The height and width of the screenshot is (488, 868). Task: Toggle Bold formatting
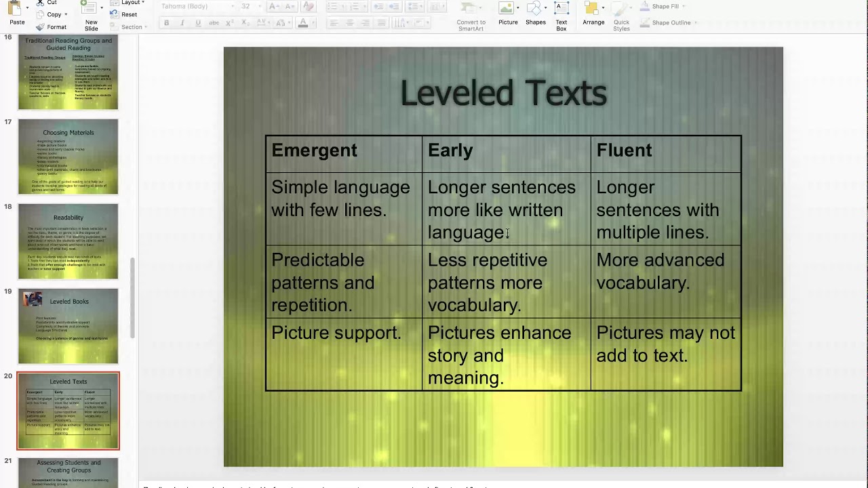click(x=166, y=23)
